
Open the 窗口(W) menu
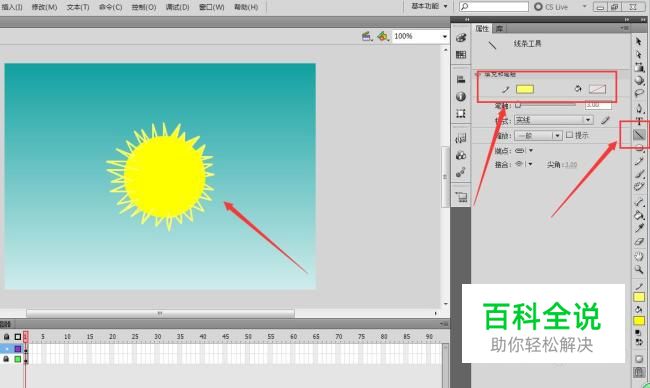(x=211, y=7)
